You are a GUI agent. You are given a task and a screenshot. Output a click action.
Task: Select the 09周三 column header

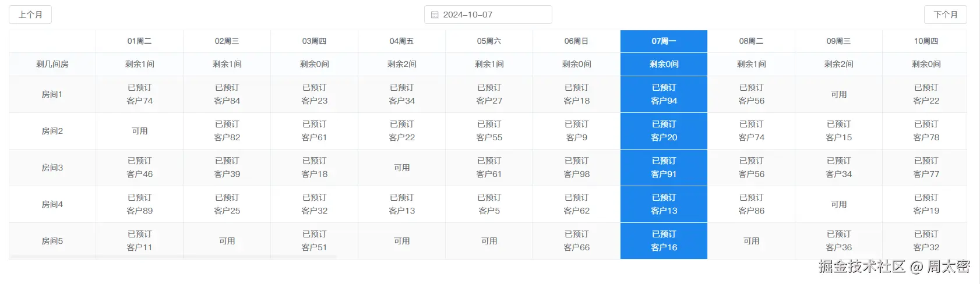839,41
